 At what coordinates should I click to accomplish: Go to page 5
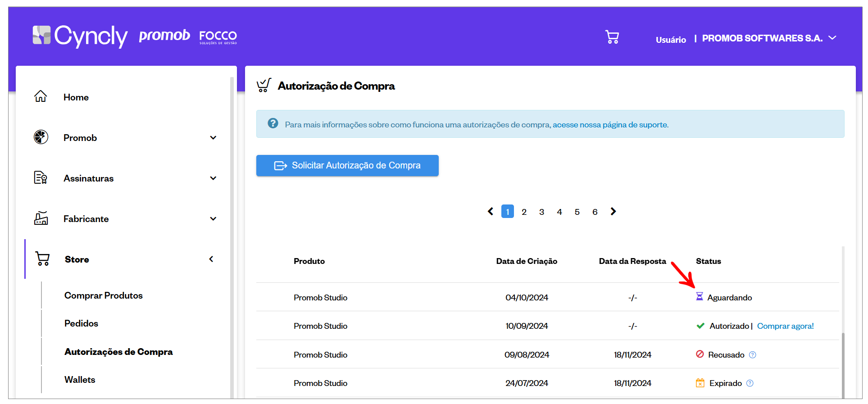[x=577, y=212]
